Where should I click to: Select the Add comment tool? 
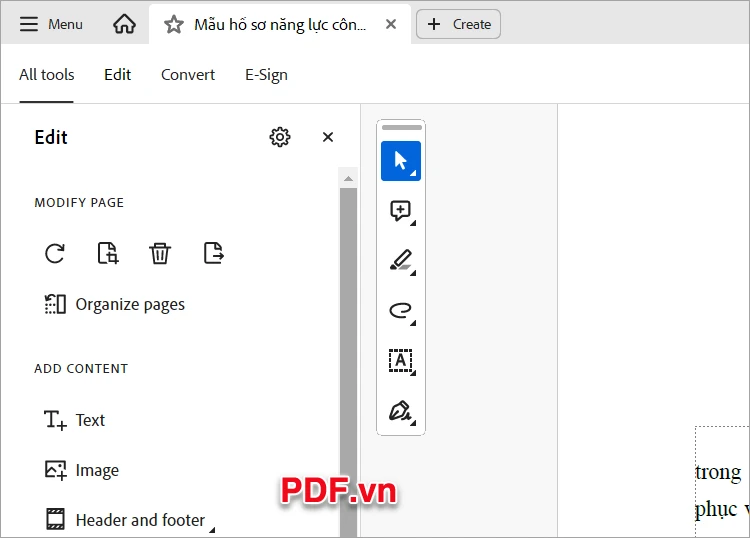[401, 211]
